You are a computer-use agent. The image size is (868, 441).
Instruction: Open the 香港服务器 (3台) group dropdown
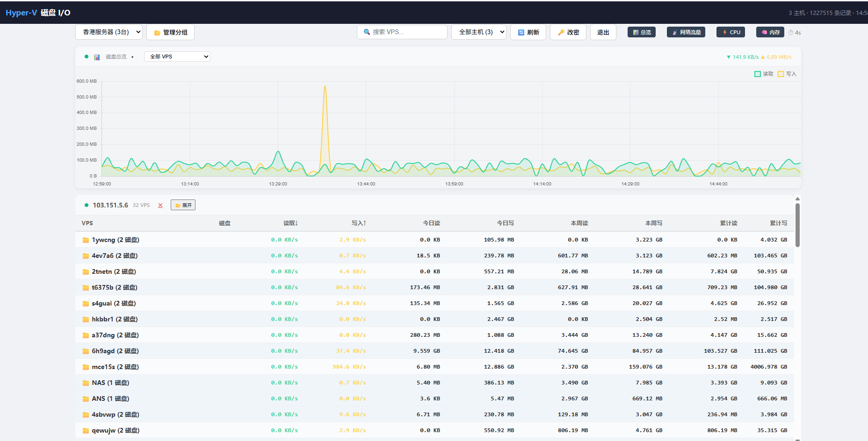tap(109, 32)
